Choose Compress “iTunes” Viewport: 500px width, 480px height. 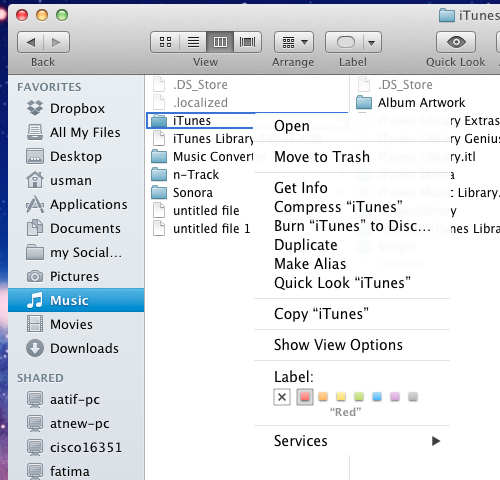pyautogui.click(x=352, y=207)
